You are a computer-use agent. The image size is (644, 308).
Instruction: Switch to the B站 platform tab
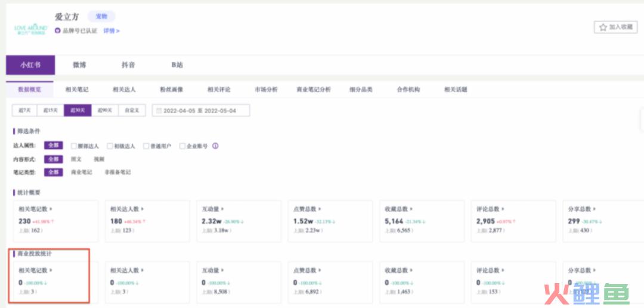(x=177, y=65)
